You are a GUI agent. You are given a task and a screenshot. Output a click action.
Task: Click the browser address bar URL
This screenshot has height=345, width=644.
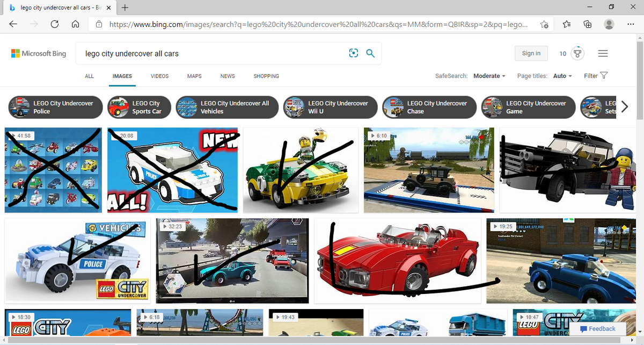pyautogui.click(x=318, y=24)
